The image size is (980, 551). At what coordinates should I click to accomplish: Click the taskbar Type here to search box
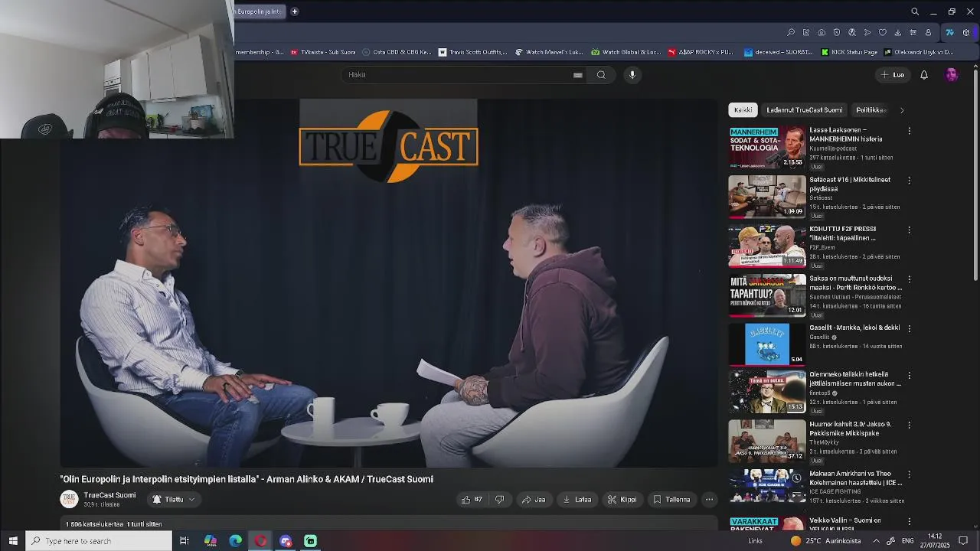99,541
